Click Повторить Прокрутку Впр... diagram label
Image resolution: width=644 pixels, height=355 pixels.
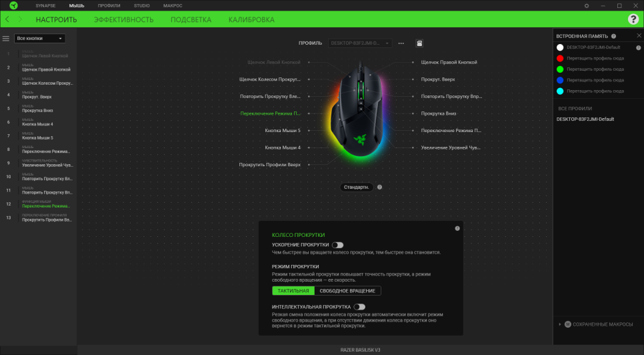[451, 97]
